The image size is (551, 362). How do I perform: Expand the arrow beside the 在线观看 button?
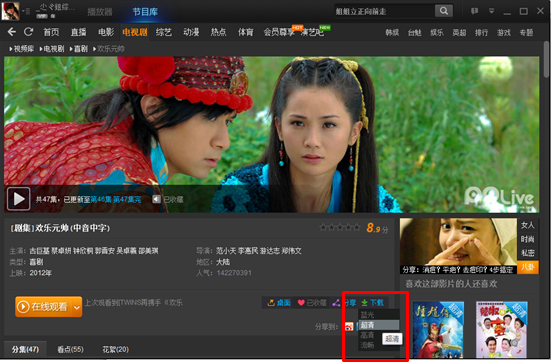coord(77,307)
